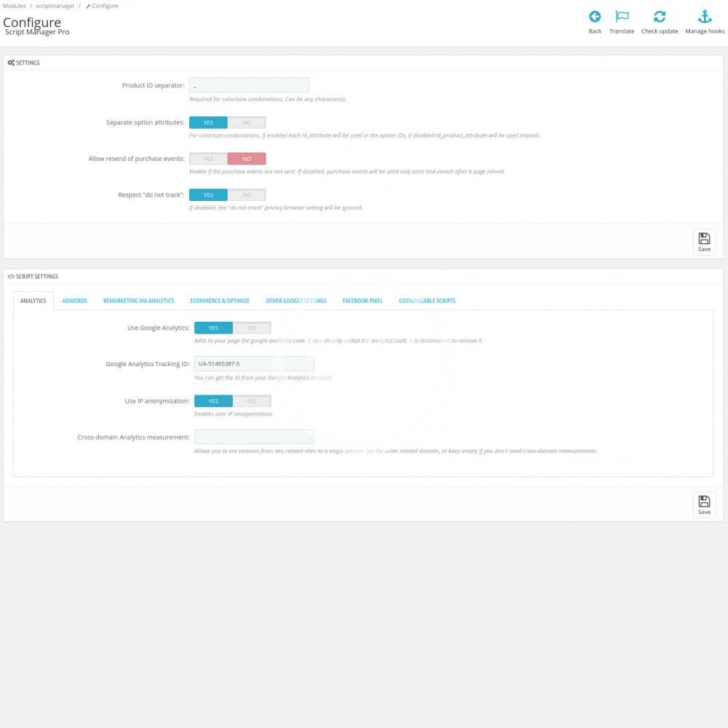Click the Cross-domain Analytics measurement field
Screen dimensions: 728x728
pos(254,437)
